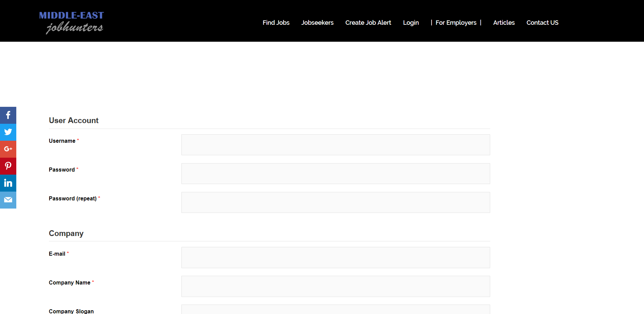Select Create Job Alert in navigation
The height and width of the screenshot is (314, 644).
coord(368,23)
